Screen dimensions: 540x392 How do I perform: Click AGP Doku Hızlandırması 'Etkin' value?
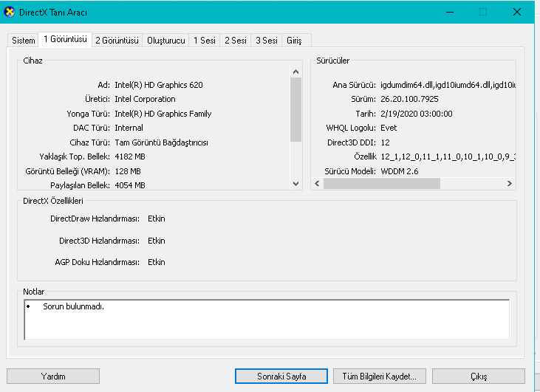click(x=157, y=262)
